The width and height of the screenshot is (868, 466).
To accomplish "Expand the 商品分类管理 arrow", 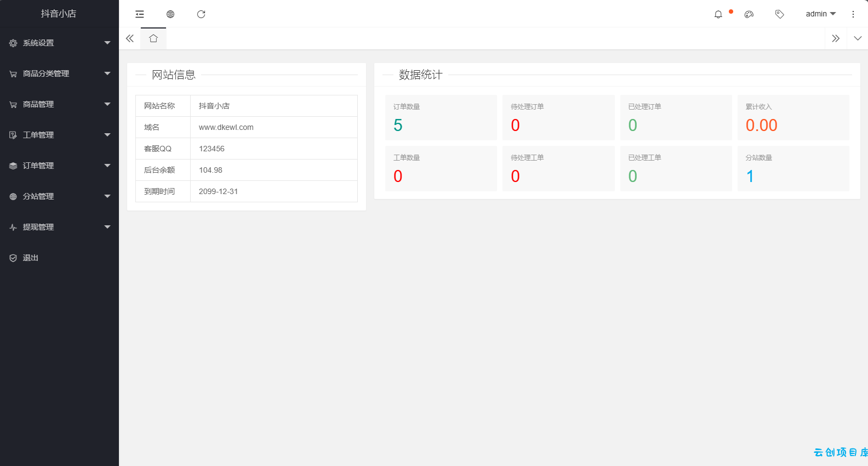I will tap(107, 73).
